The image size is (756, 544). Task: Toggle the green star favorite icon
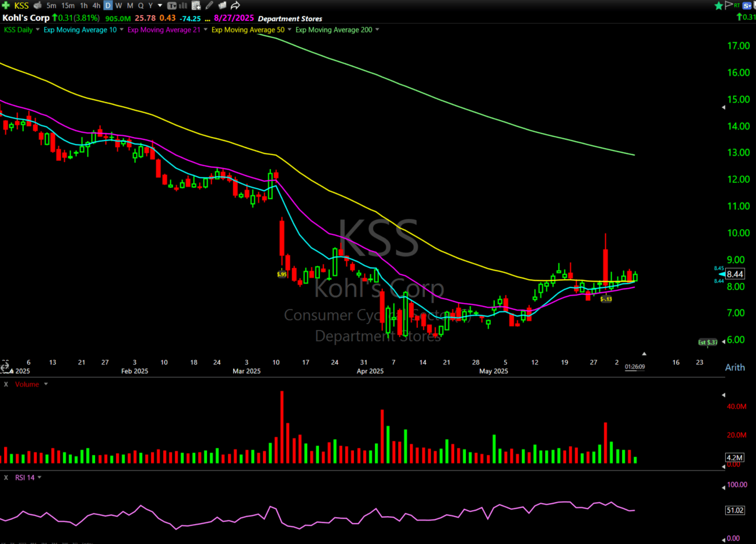pyautogui.click(x=719, y=5)
